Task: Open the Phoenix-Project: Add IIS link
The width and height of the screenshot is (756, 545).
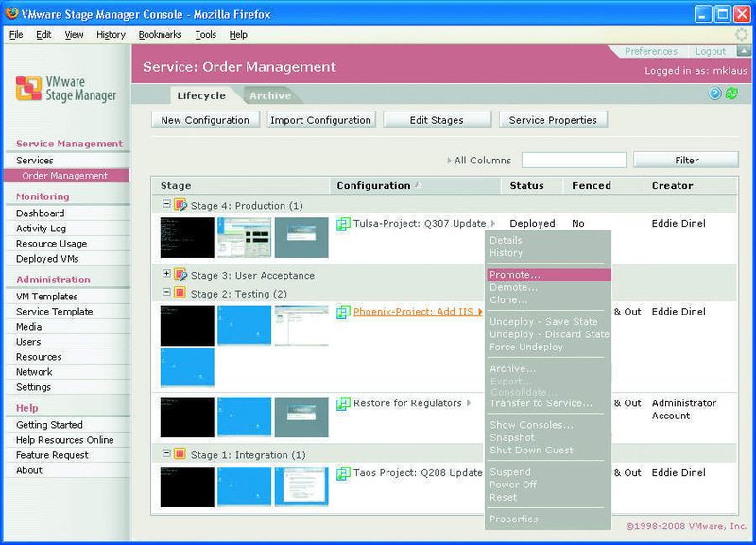Action: pyautogui.click(x=413, y=312)
